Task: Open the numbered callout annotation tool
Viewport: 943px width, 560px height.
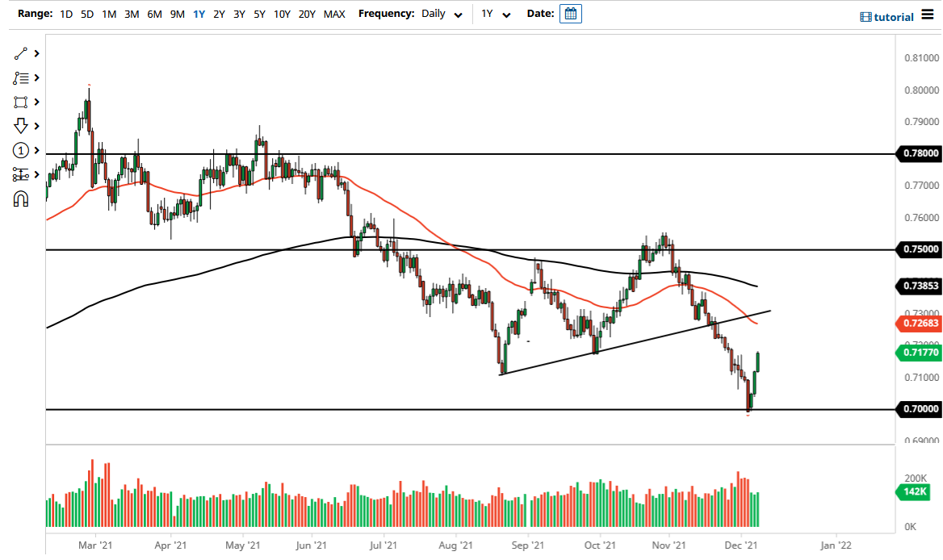Action: coord(22,150)
